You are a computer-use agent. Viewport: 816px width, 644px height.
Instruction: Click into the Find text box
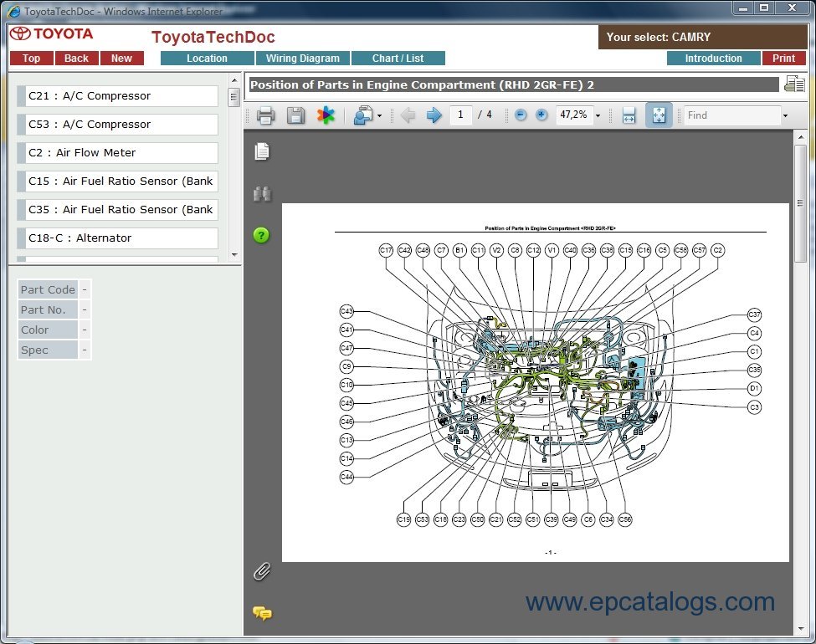732,115
